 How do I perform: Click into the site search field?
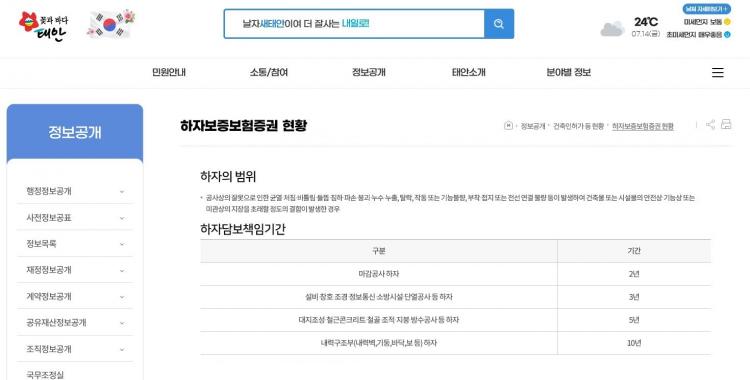coord(354,24)
